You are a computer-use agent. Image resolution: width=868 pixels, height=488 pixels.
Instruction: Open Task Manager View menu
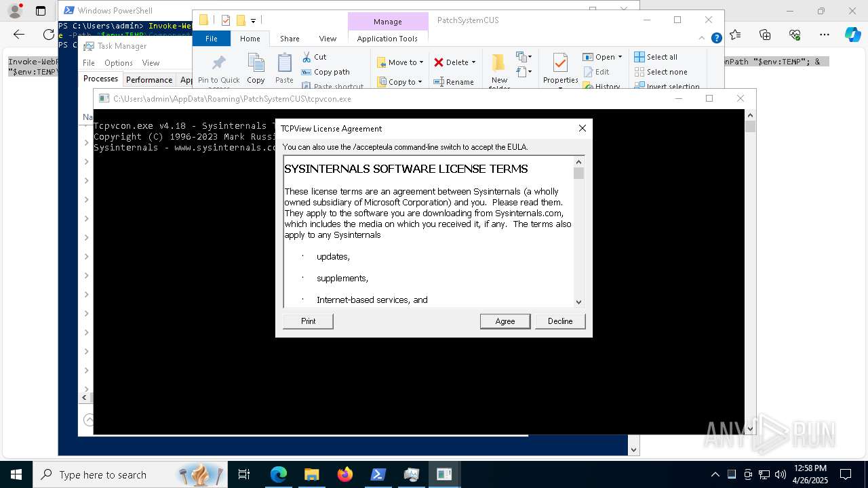coord(151,63)
